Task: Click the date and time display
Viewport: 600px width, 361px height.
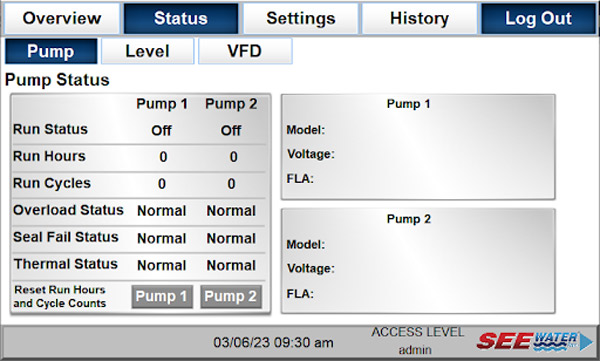Action: [273, 342]
